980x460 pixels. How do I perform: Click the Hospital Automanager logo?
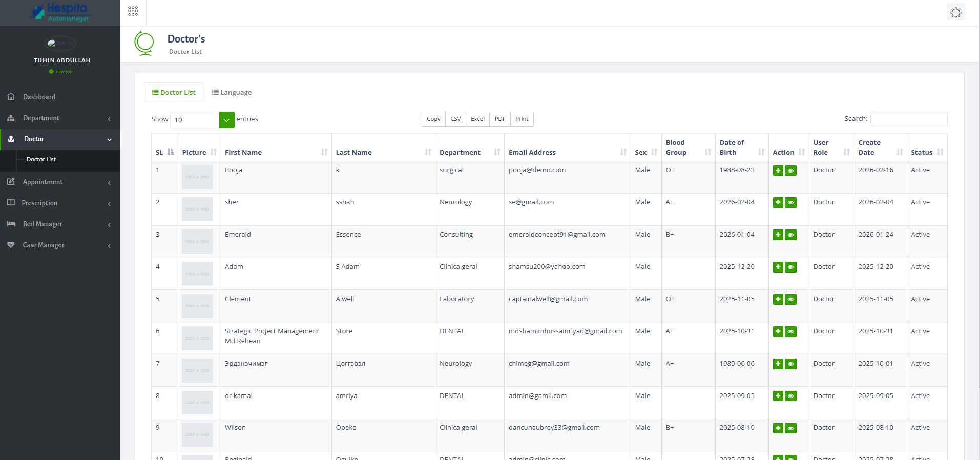(x=60, y=12)
